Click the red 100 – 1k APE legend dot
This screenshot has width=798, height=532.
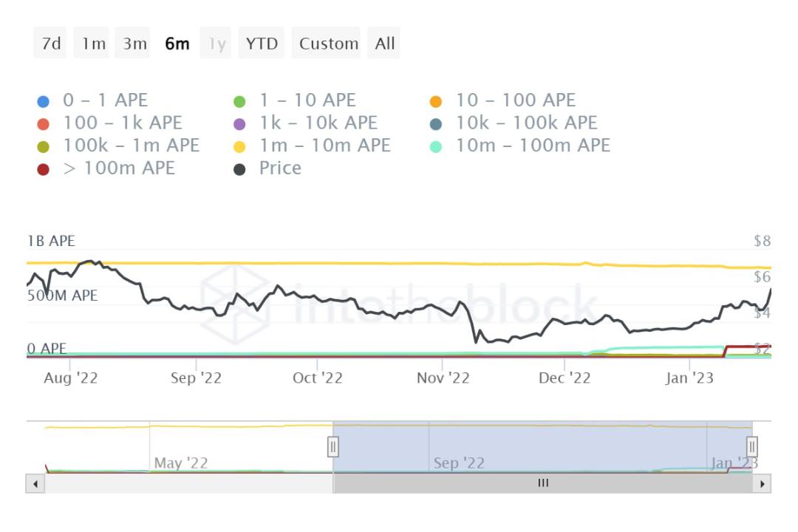43,124
